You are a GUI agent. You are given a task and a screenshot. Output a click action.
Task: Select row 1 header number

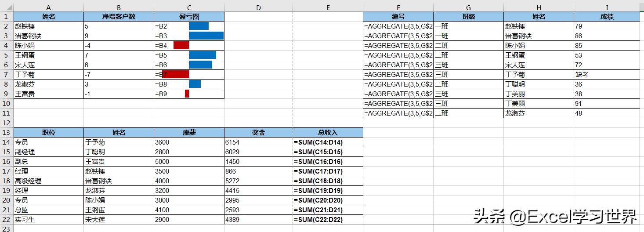pyautogui.click(x=7, y=17)
